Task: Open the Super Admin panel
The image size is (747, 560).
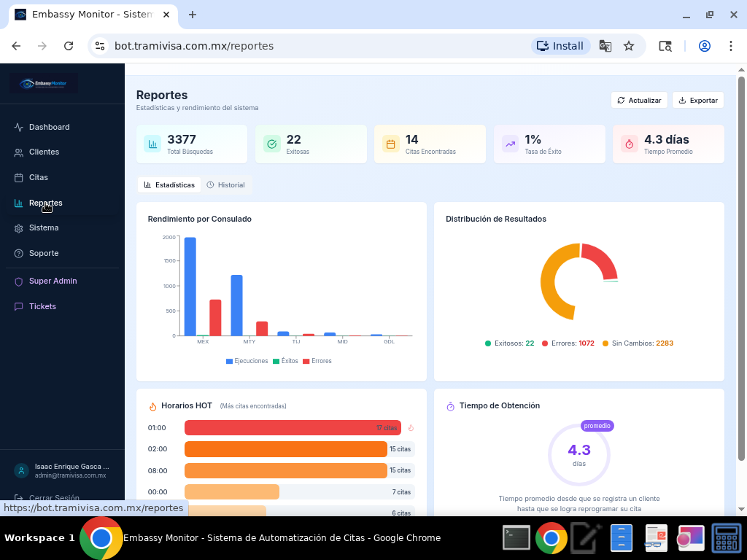Action: (53, 281)
